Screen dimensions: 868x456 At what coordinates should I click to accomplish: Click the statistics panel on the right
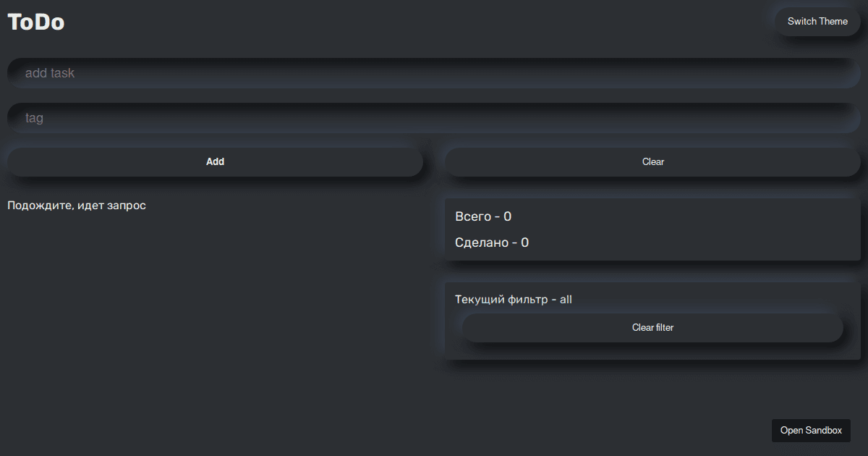[x=651, y=229]
